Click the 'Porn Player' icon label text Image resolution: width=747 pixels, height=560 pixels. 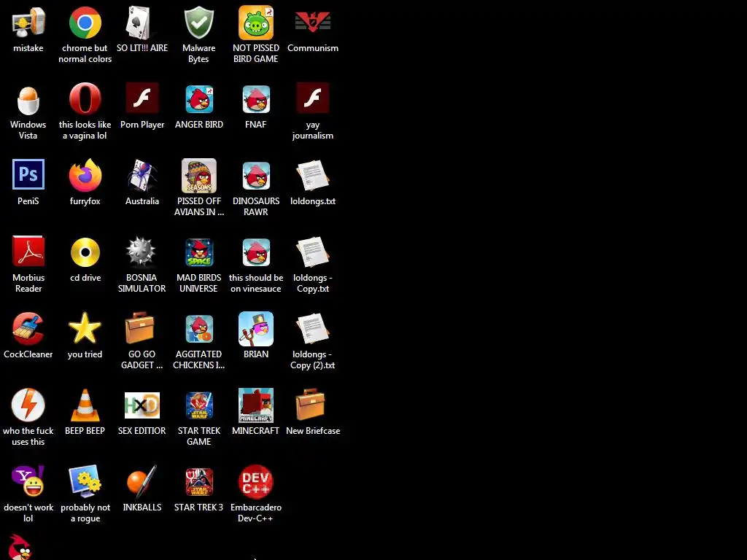pos(142,124)
